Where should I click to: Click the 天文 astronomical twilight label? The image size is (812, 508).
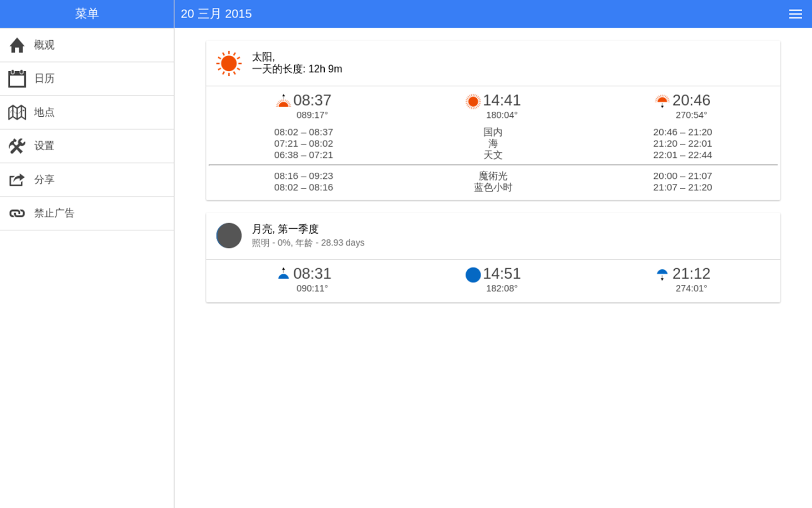pos(493,155)
